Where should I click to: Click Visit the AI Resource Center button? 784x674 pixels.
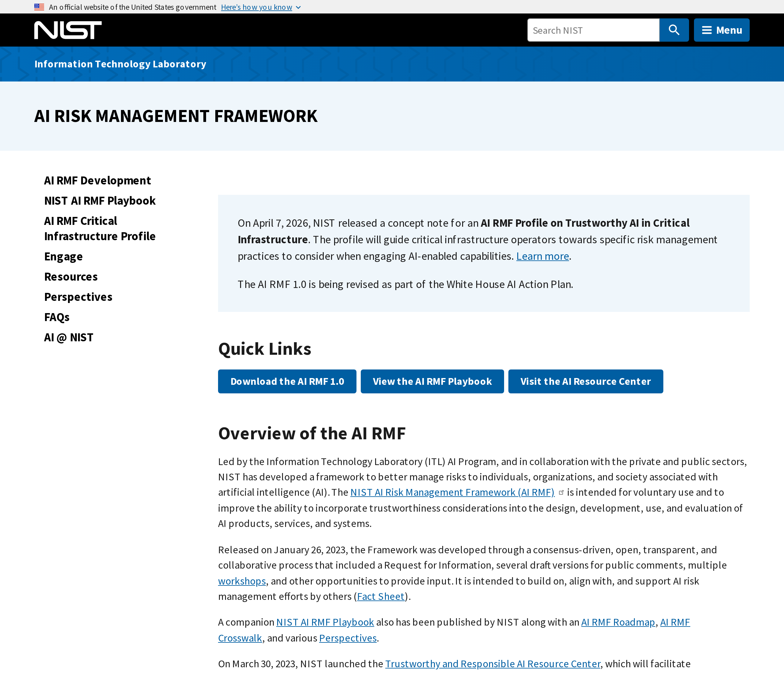pos(586,381)
